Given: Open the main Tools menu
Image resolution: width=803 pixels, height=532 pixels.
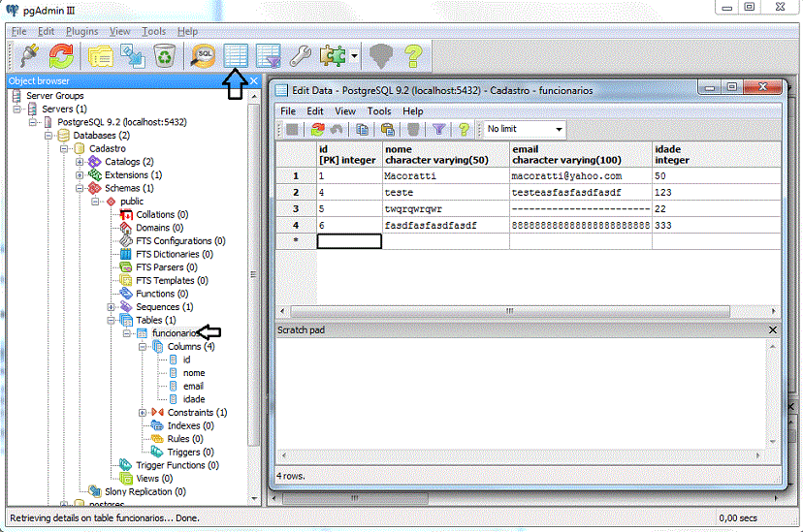Looking at the screenshot, I should click(153, 31).
